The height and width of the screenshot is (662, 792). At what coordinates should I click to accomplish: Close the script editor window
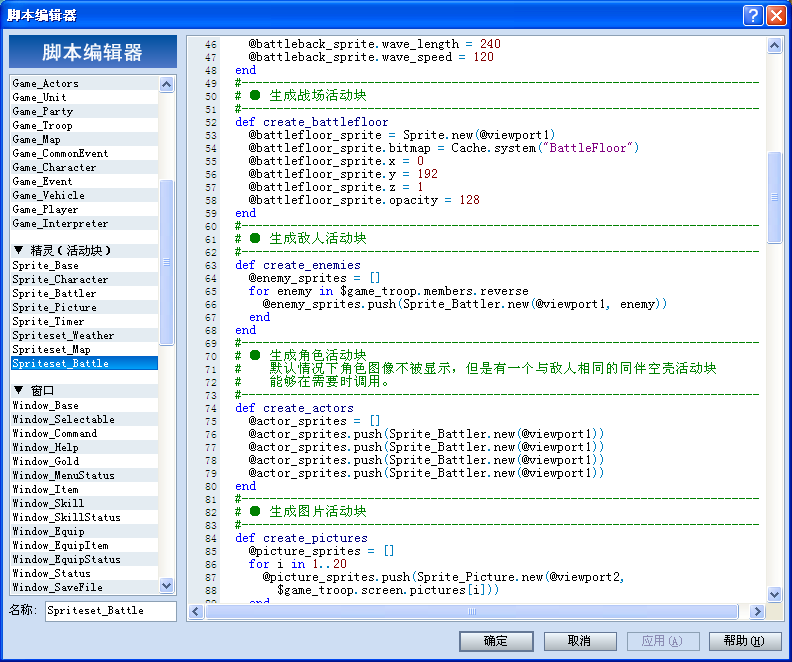776,15
